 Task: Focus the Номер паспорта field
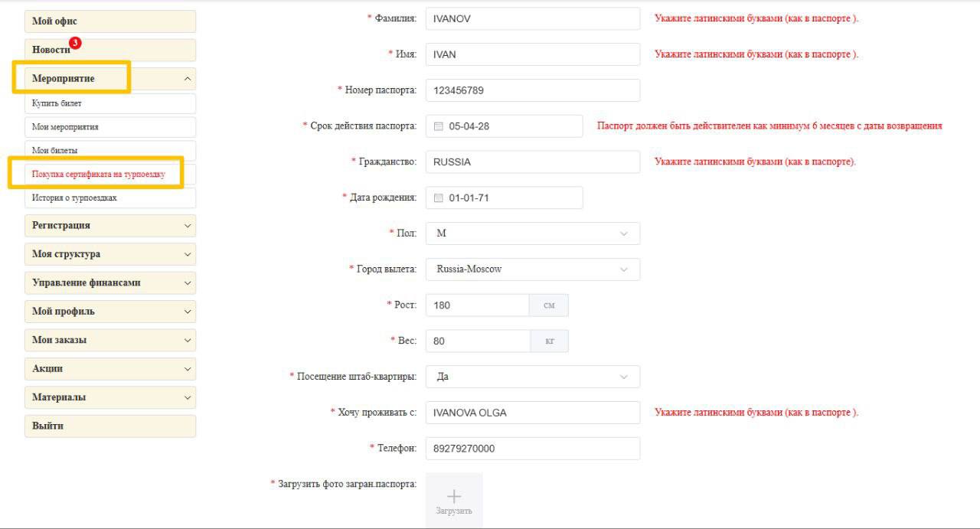click(532, 90)
